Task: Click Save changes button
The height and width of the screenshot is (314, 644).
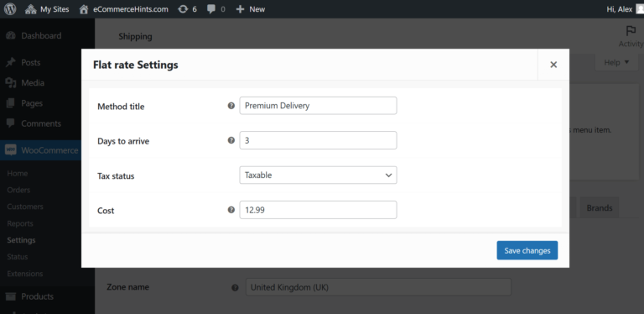Action: click(x=527, y=250)
